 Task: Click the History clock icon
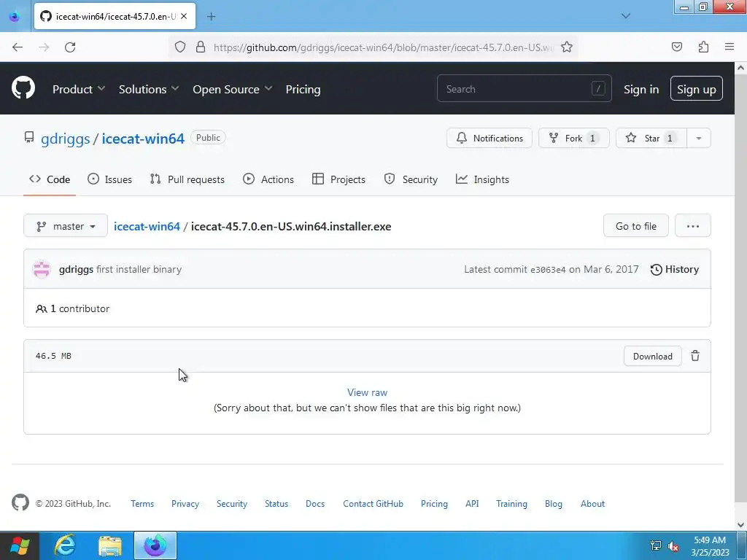(x=656, y=270)
